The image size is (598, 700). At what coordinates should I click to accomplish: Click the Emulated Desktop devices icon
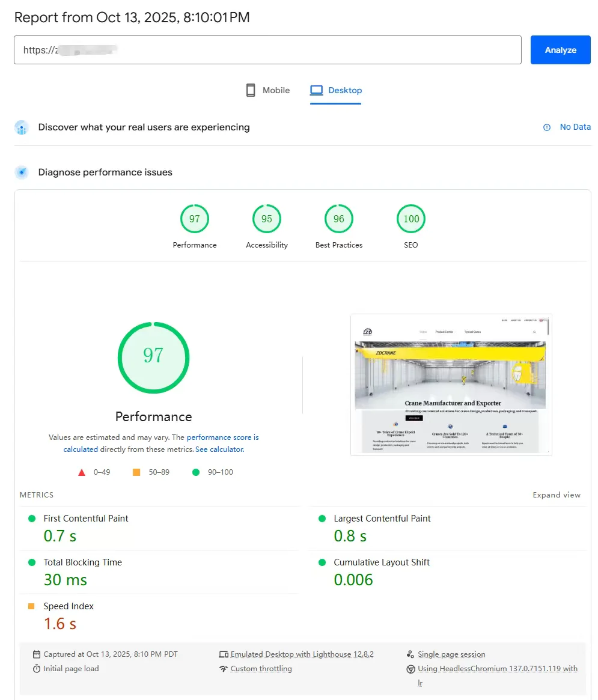pos(224,654)
